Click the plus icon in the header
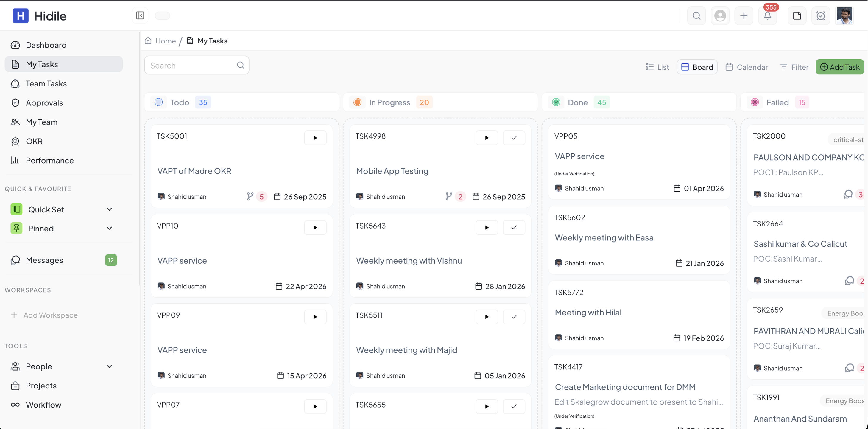The height and width of the screenshot is (429, 868). point(744,15)
